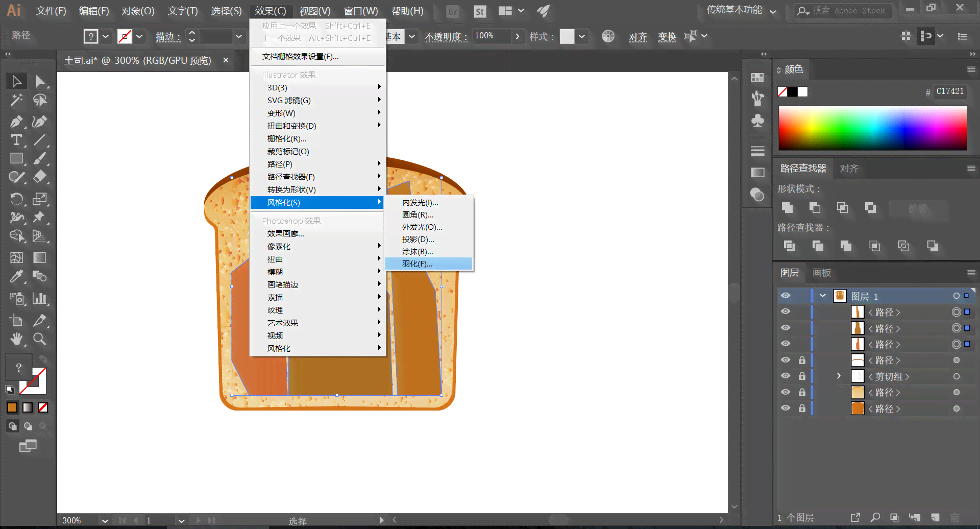Image resolution: width=980 pixels, height=529 pixels.
Task: Select the Eraser tool
Action: pos(40,177)
